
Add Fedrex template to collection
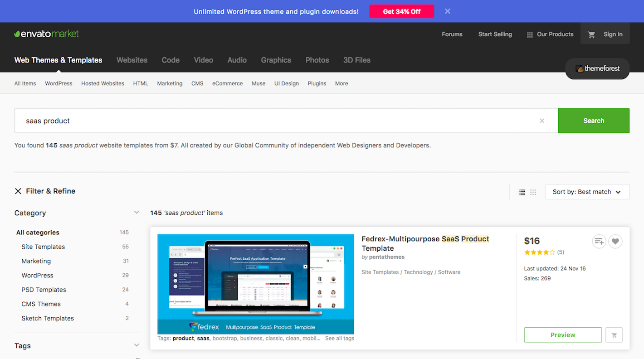pos(599,242)
